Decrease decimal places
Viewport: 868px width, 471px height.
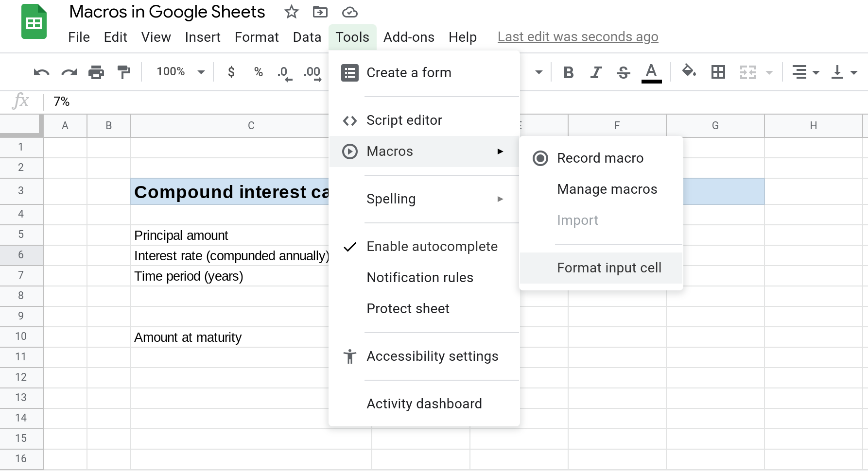point(285,73)
